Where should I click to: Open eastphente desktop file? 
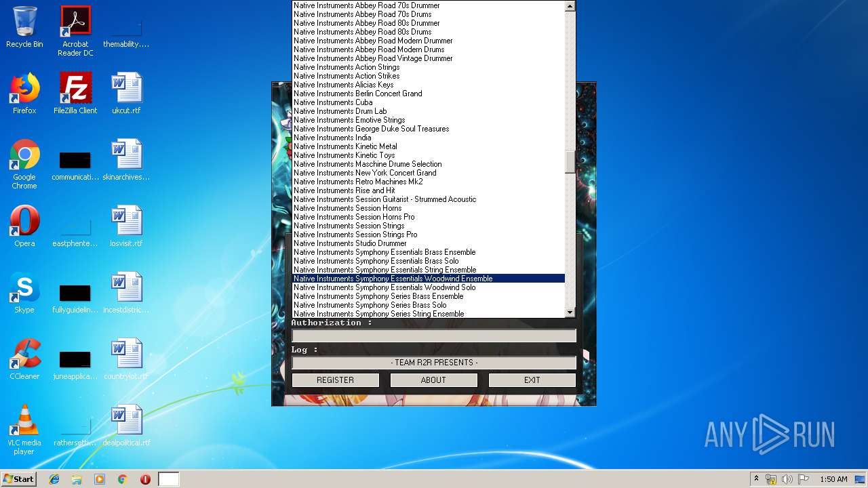(x=75, y=230)
